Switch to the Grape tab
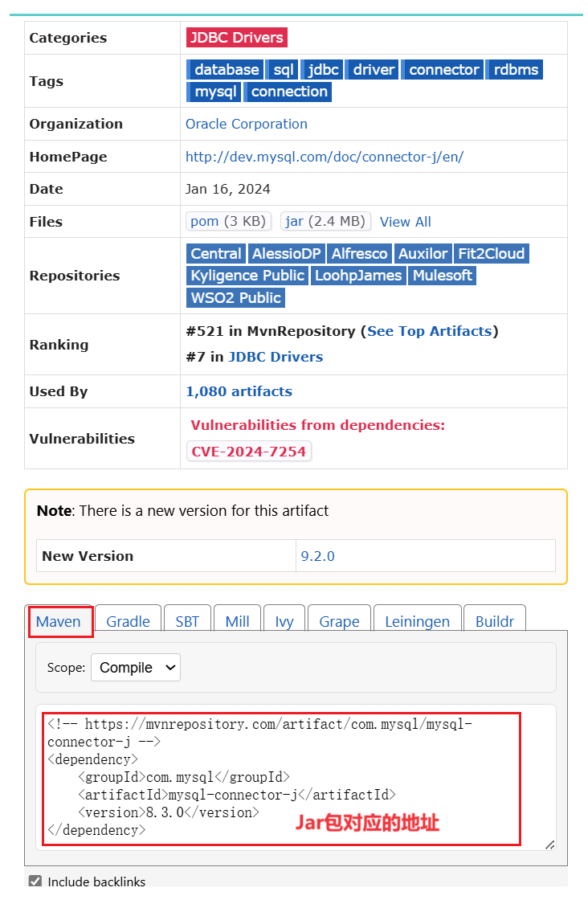The image size is (588, 904). pyautogui.click(x=339, y=621)
